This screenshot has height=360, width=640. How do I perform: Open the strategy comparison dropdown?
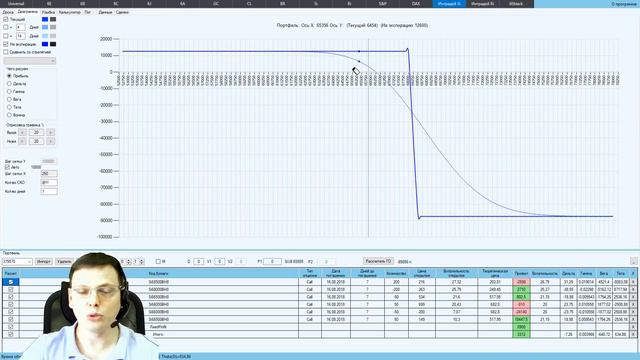pos(29,61)
